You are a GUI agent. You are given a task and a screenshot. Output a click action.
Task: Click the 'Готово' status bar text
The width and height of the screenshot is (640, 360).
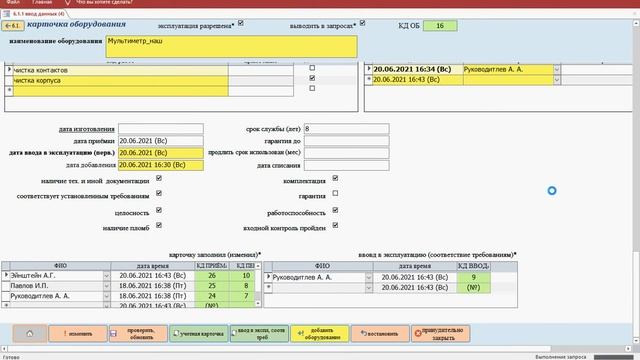tap(11, 357)
